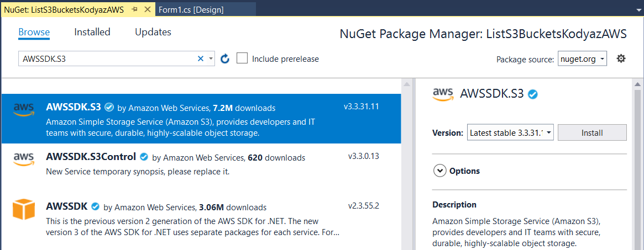Click the AWS logo in details pane
The width and height of the screenshot is (644, 250).
coord(443,94)
